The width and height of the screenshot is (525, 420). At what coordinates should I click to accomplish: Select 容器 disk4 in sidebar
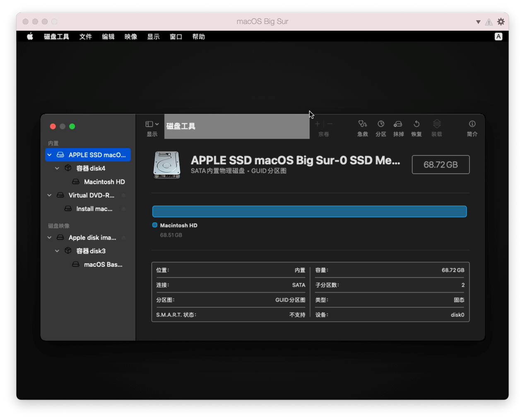[x=88, y=168]
